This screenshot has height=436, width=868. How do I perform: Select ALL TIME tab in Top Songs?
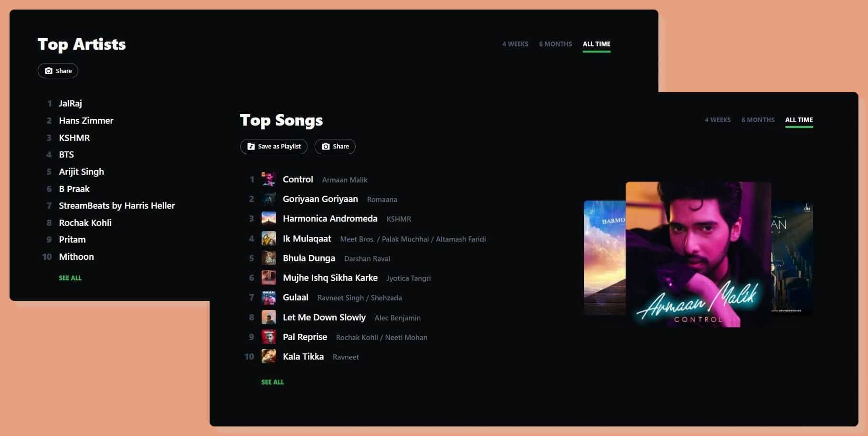pos(799,120)
